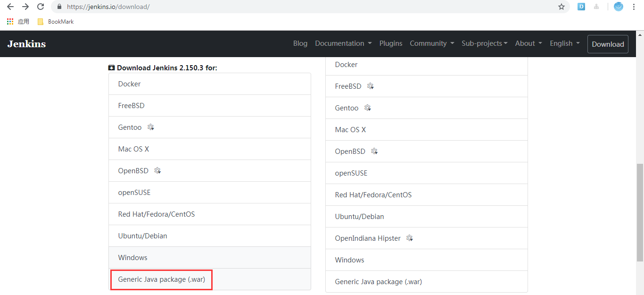This screenshot has width=644, height=295.
Task: Select OpenBSD in the left list
Action: coord(210,171)
